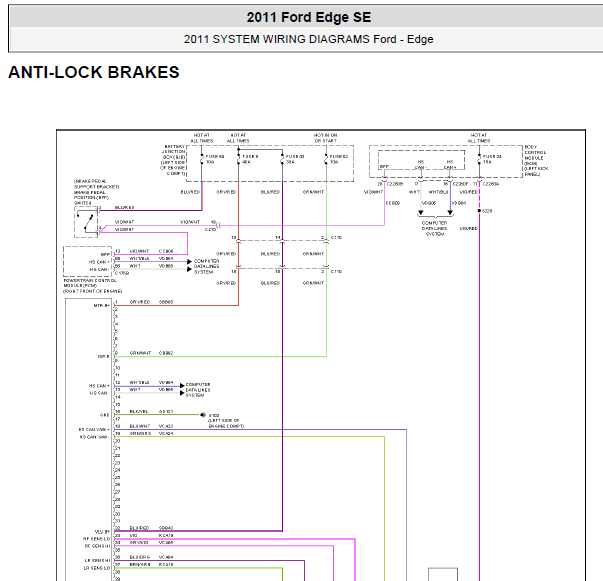
Task: Click the Fuse 26 15A label
Action: 492,159
